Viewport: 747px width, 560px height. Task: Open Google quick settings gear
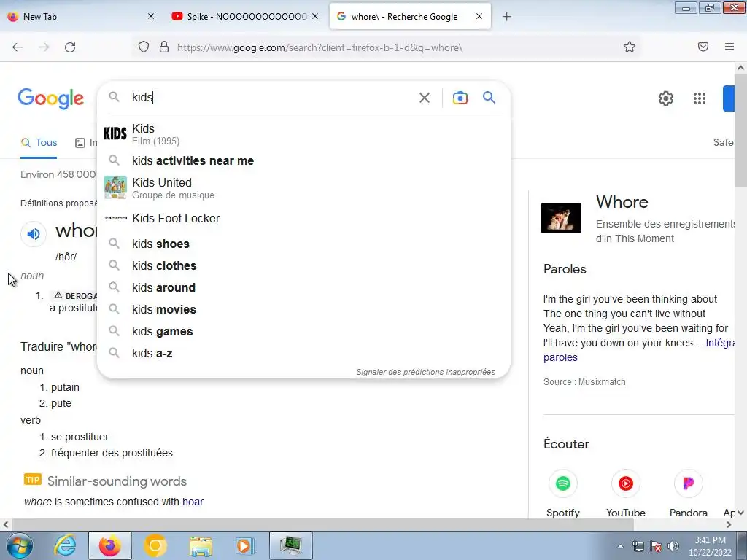665,98
